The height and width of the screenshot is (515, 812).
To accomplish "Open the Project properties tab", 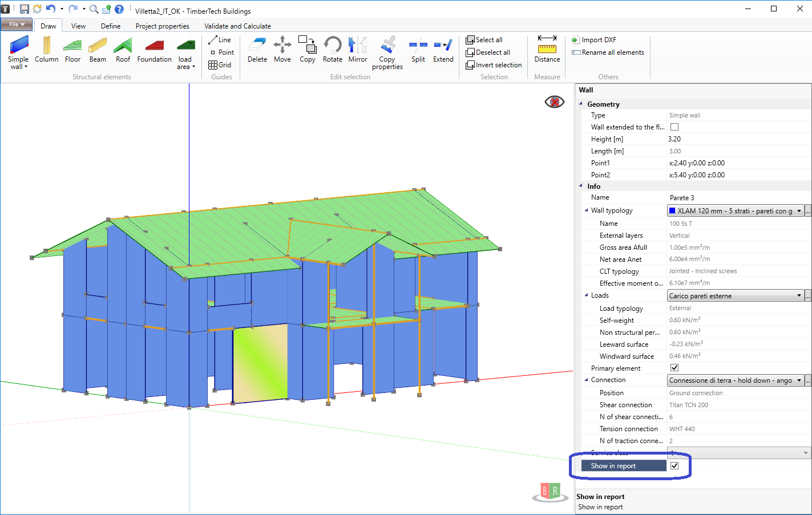I will [163, 26].
